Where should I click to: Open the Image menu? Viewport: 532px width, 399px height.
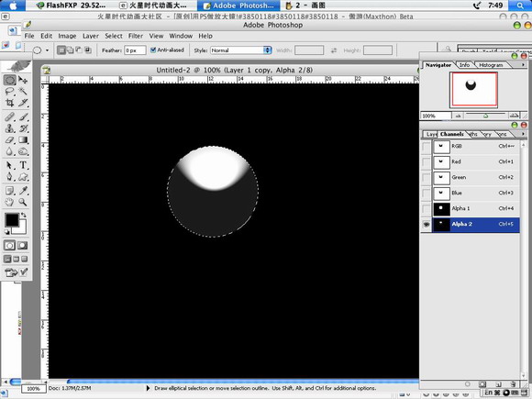click(x=67, y=36)
